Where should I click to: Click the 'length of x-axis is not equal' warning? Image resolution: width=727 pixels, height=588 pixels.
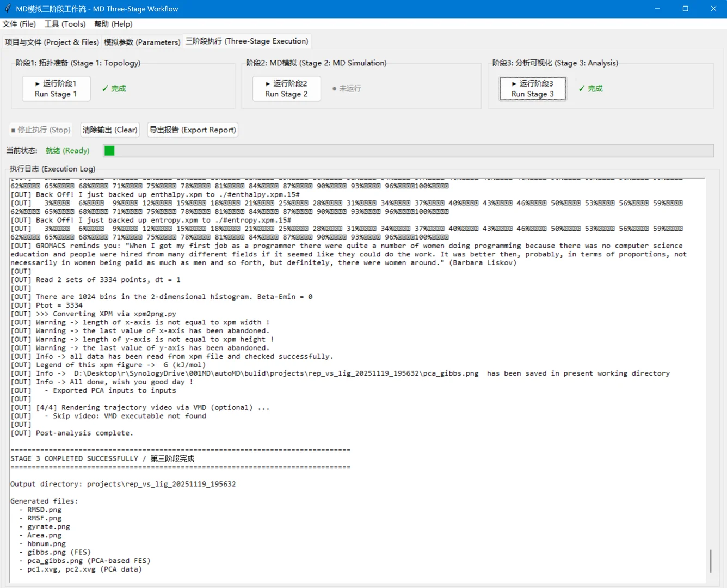click(140, 322)
